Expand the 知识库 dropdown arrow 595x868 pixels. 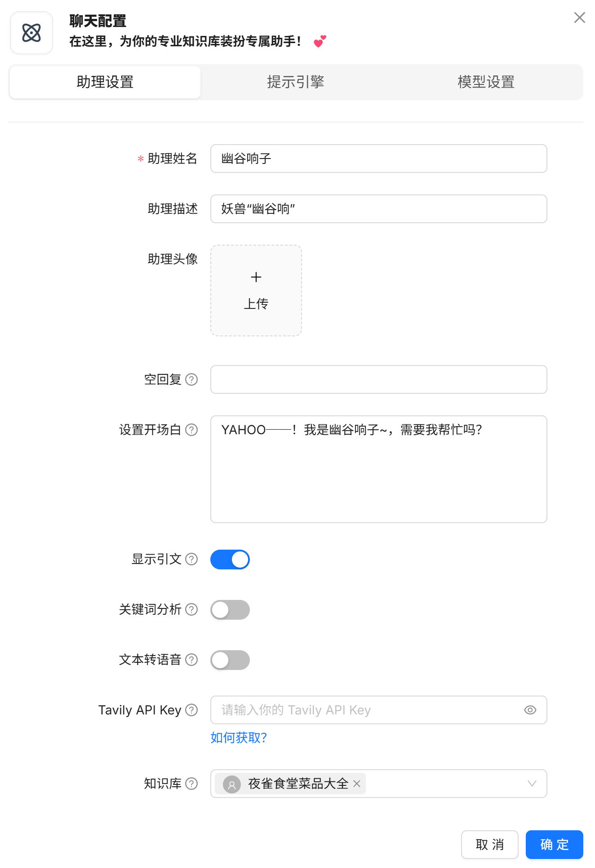[x=532, y=784]
